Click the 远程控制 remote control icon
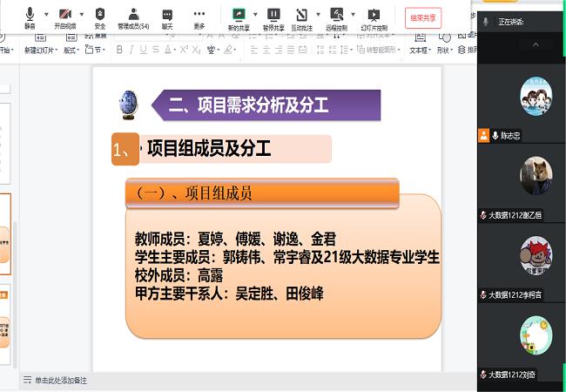Viewport: 566px width, 392px height. point(336,17)
